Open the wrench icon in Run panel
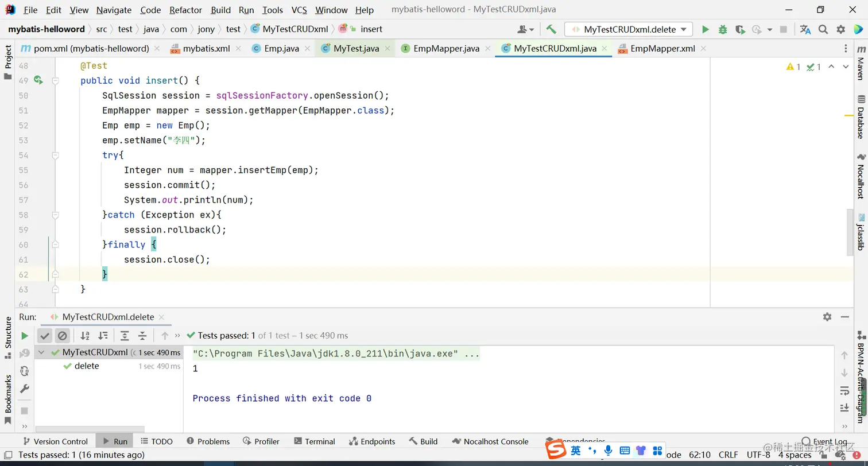This screenshot has width=868, height=466. tap(25, 389)
